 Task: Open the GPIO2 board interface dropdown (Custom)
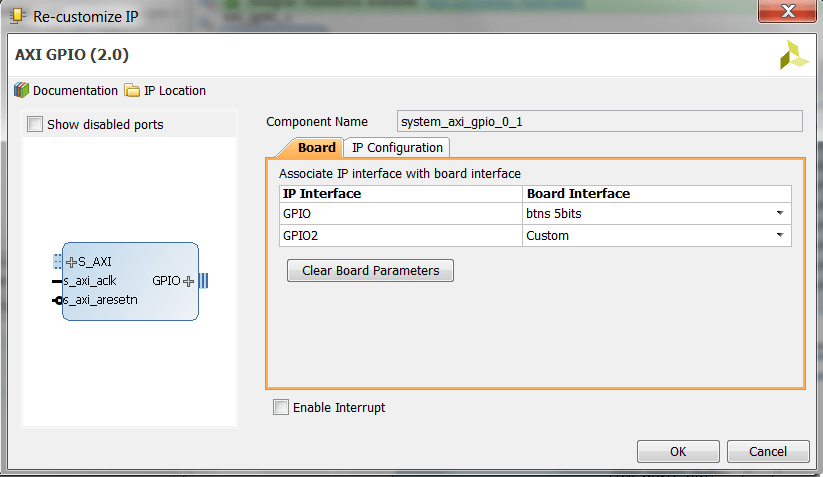tap(778, 236)
